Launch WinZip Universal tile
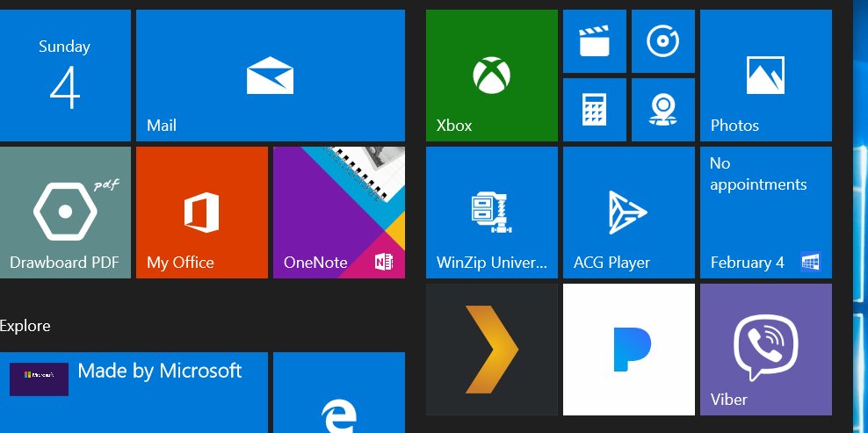Viewport: 868px width, 433px height. [492, 212]
